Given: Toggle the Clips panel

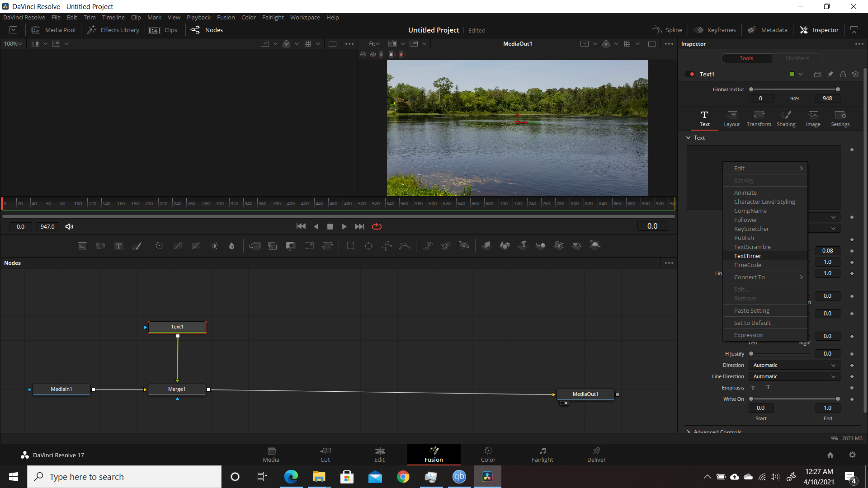Looking at the screenshot, I should point(163,30).
